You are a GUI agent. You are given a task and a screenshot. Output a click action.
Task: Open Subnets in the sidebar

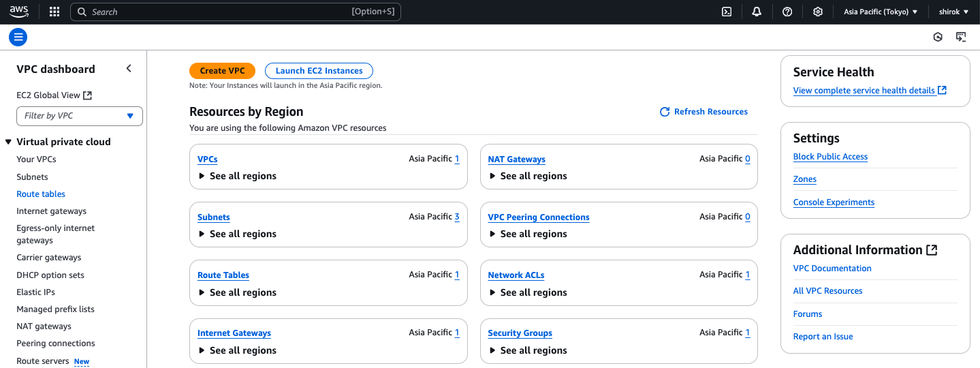click(x=32, y=177)
